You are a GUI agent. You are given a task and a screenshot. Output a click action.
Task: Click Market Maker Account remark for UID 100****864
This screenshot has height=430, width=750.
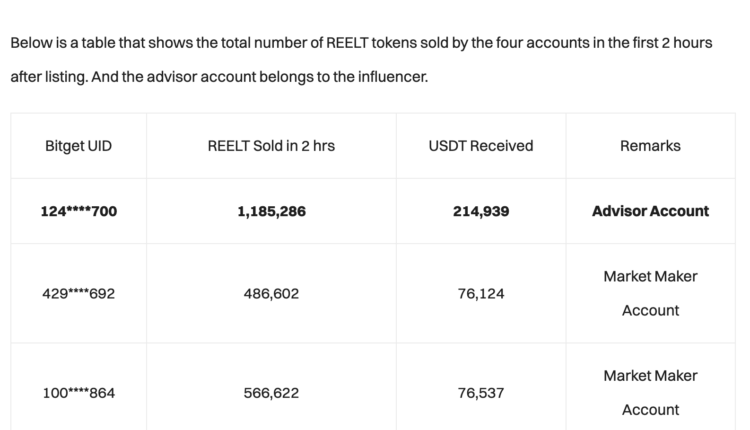pos(650,392)
